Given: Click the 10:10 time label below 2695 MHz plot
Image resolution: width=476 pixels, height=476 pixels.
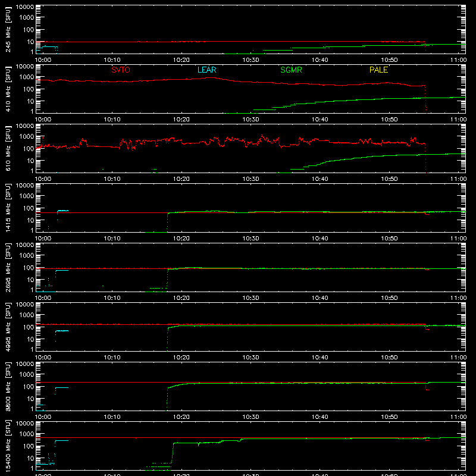Looking at the screenshot, I should 112,298.
